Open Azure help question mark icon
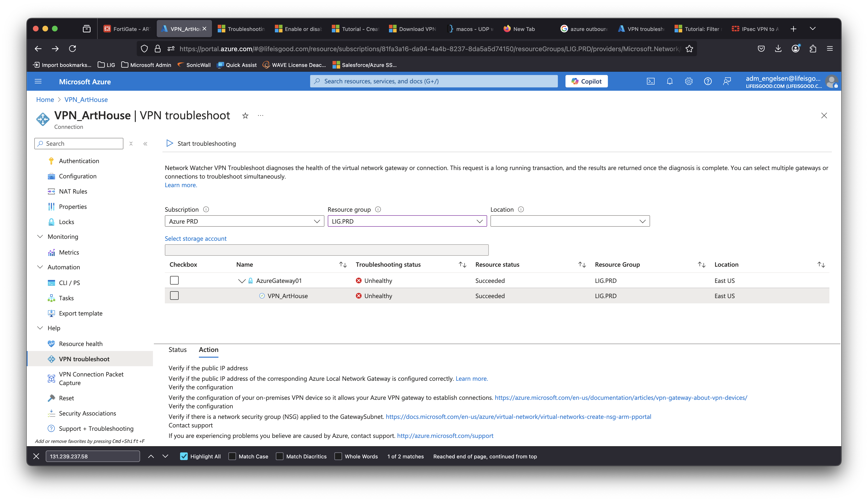The image size is (868, 501). click(708, 81)
